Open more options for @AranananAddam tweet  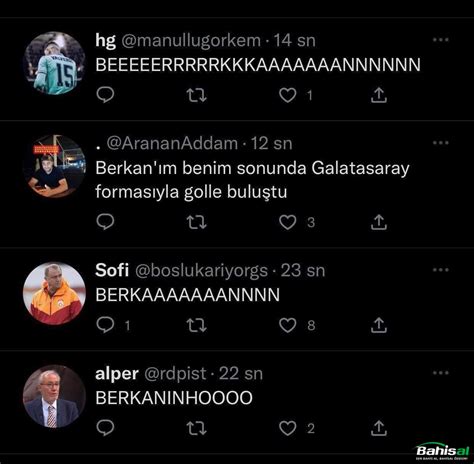click(441, 143)
